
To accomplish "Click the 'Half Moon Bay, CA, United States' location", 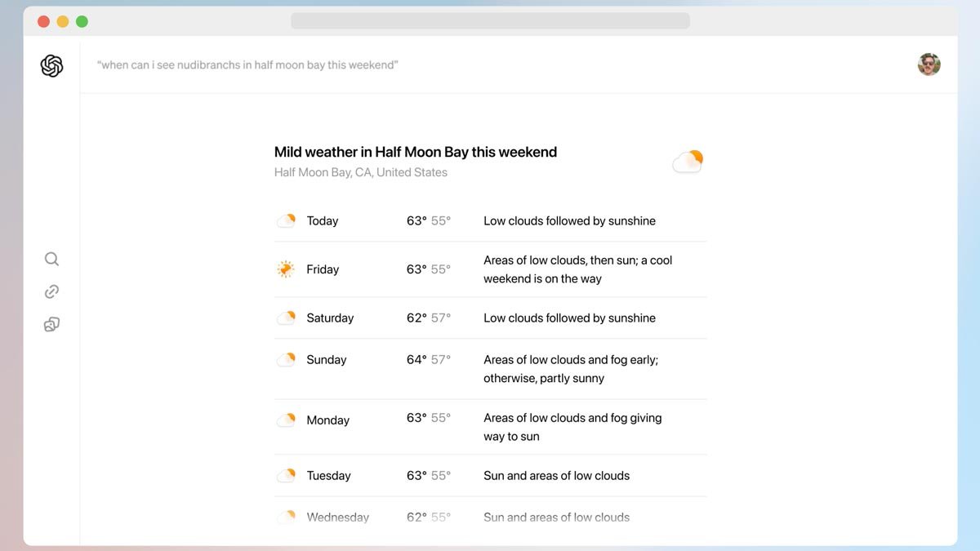I will tap(361, 172).
